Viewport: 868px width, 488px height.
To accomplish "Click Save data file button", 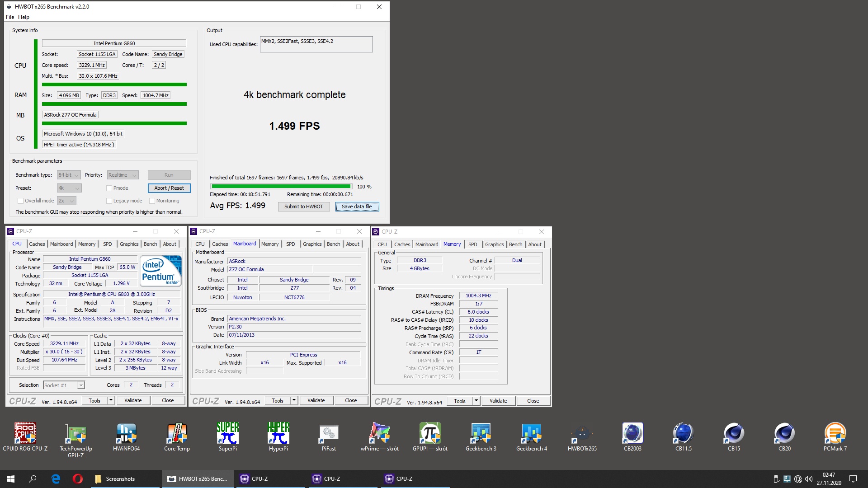I will 357,206.
